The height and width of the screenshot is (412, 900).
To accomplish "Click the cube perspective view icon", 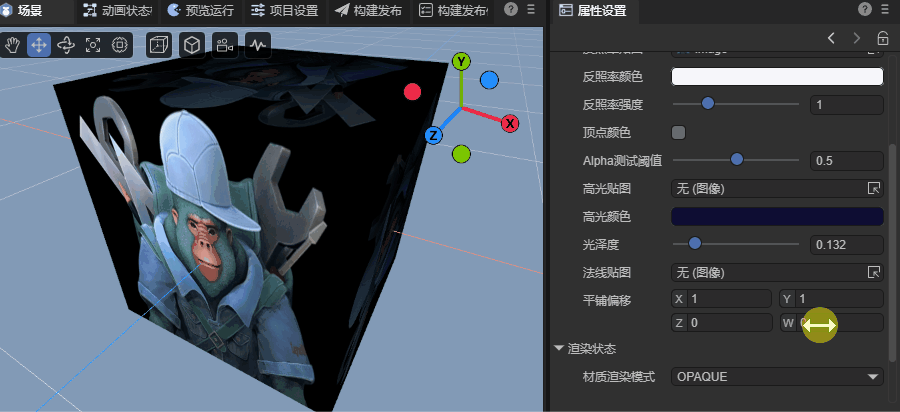I will [191, 45].
